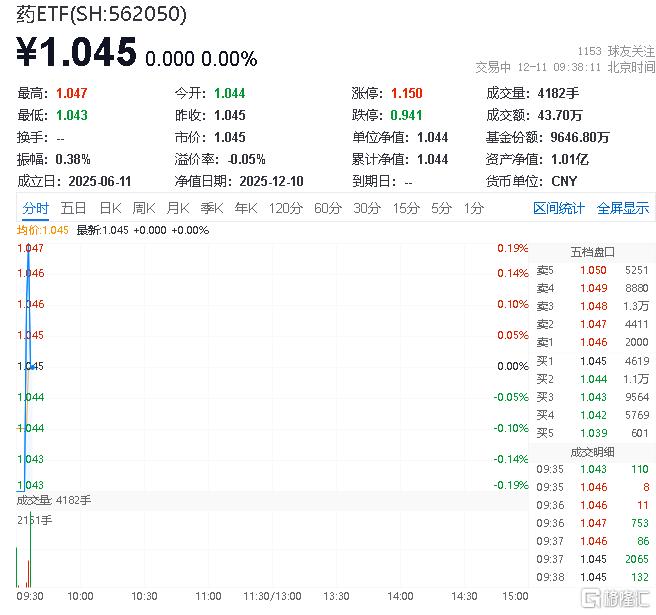Click the 货币单位 value CNY
Screen dimensions: 656x615
(564, 181)
